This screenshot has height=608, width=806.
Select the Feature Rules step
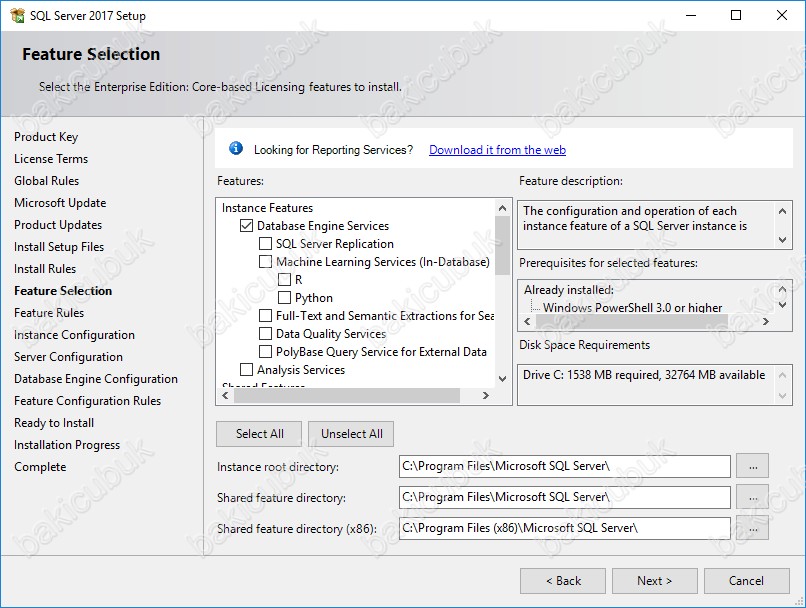49,313
